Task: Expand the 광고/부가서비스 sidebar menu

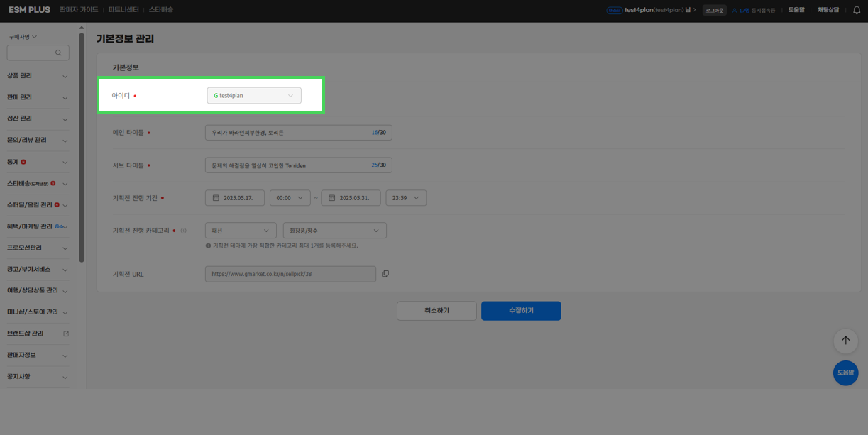Action: [x=38, y=270]
